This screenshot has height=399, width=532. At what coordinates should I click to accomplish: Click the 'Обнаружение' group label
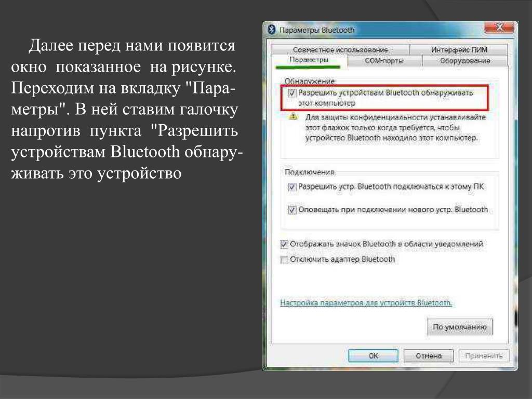click(310, 81)
